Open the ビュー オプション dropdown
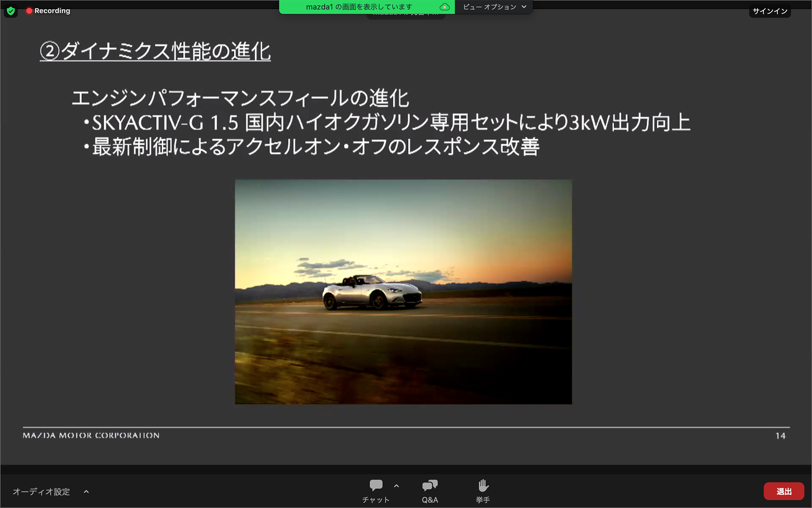Image resolution: width=812 pixels, height=508 pixels. tap(493, 7)
